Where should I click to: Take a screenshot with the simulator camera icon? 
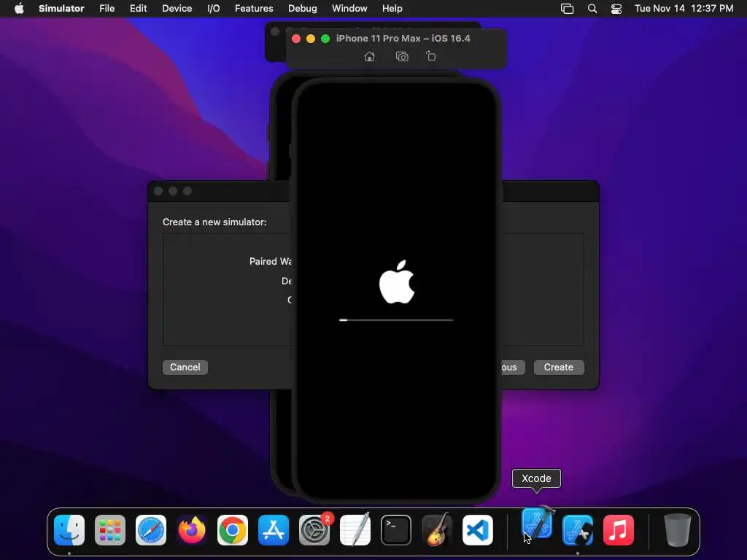(x=402, y=57)
